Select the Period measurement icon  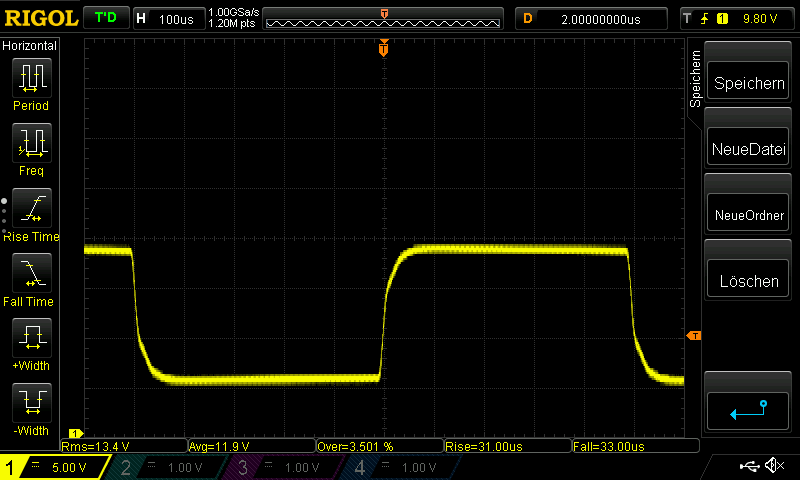31,77
